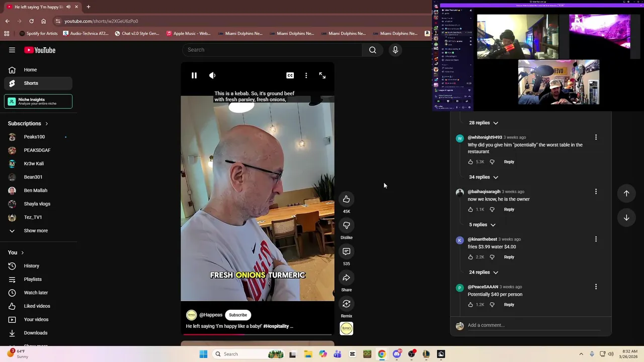
Task: Like @kinanthebest's comment
Action: point(470,257)
